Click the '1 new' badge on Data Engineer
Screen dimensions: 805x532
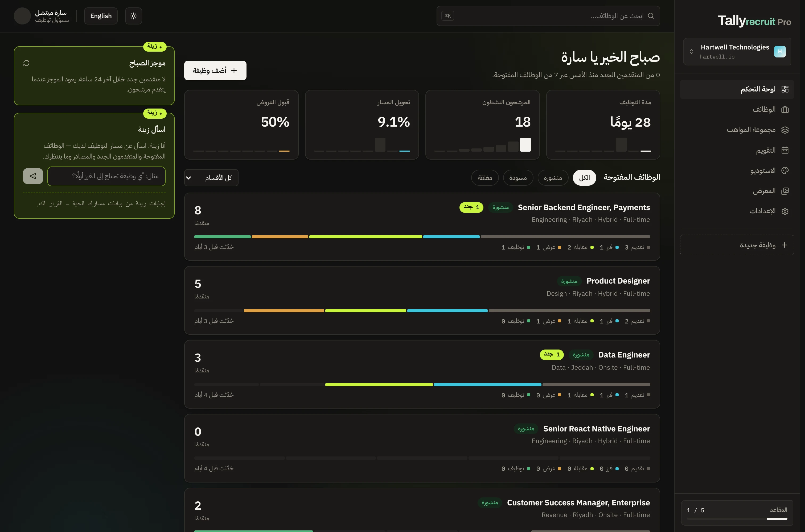pos(552,355)
